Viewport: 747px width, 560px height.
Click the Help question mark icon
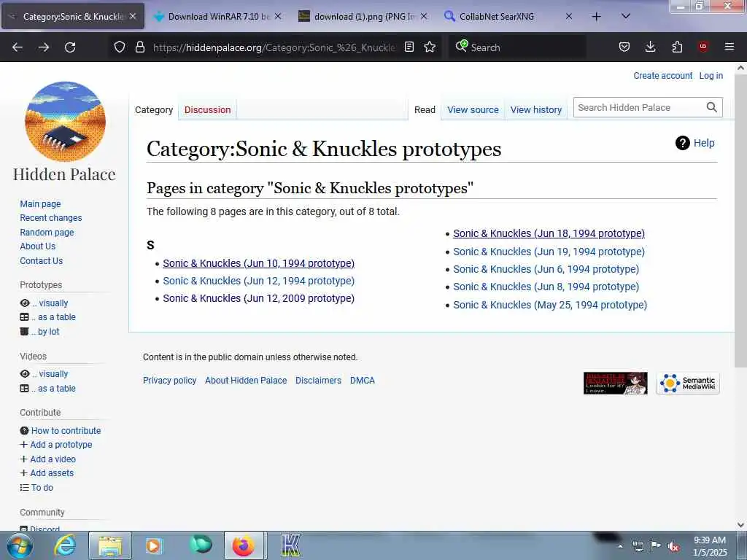point(683,143)
